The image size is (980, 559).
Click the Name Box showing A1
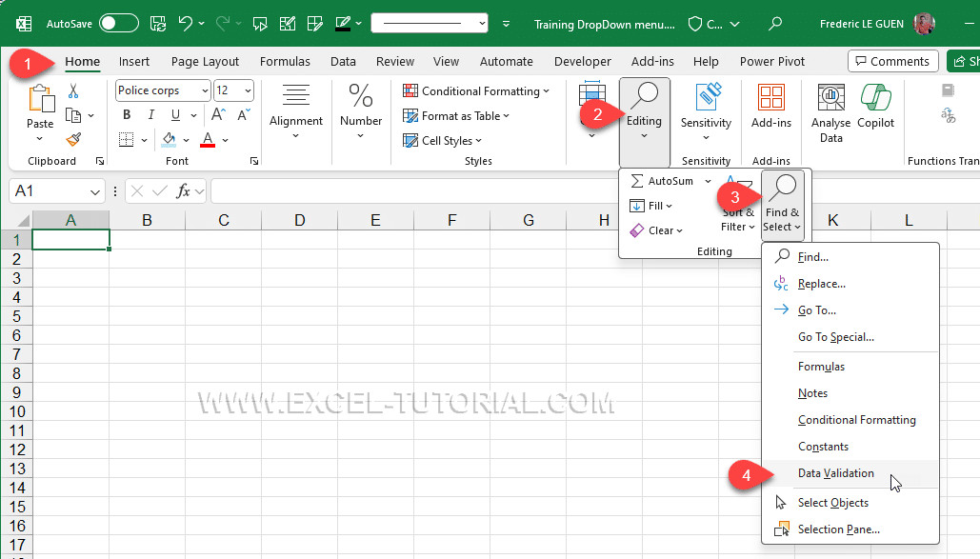click(x=56, y=190)
